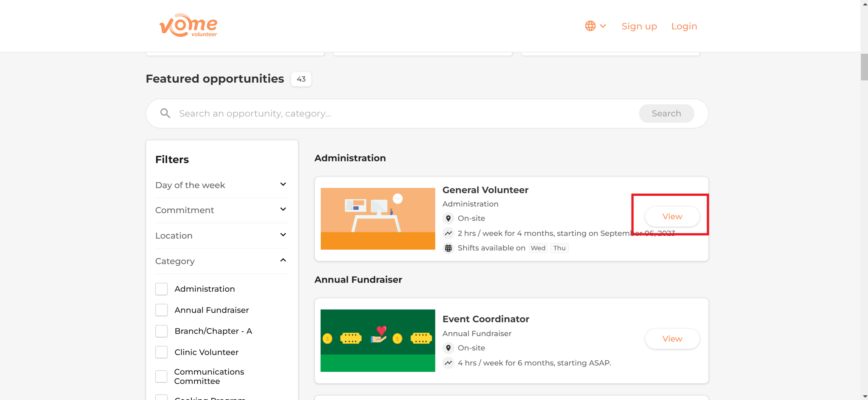Click the 43 opportunities count badge

coord(301,79)
